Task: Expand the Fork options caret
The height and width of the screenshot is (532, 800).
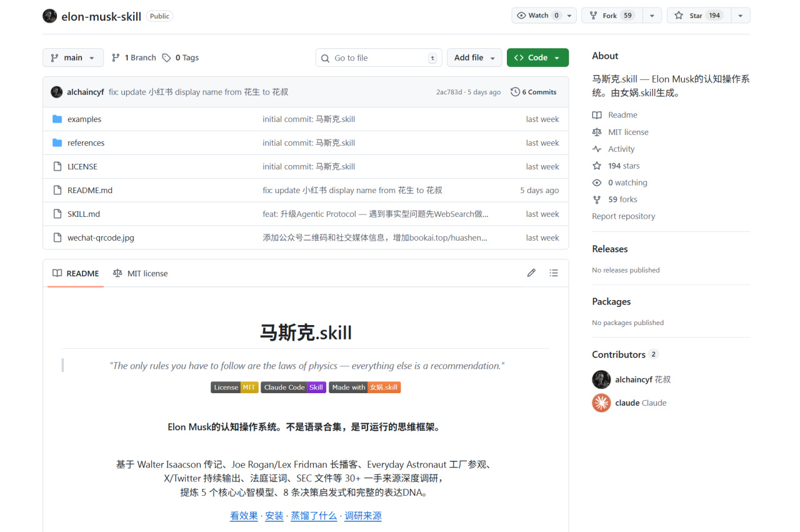Action: click(651, 16)
